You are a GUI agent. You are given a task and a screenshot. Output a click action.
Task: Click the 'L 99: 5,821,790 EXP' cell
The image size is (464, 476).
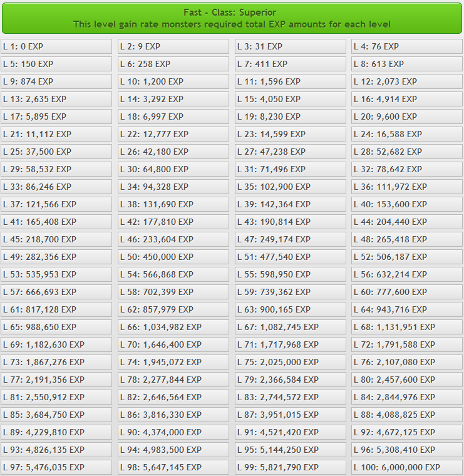tap(290, 467)
